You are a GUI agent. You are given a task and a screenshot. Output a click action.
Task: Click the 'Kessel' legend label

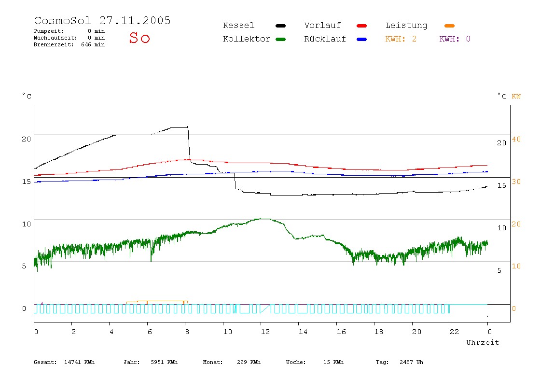pos(238,26)
